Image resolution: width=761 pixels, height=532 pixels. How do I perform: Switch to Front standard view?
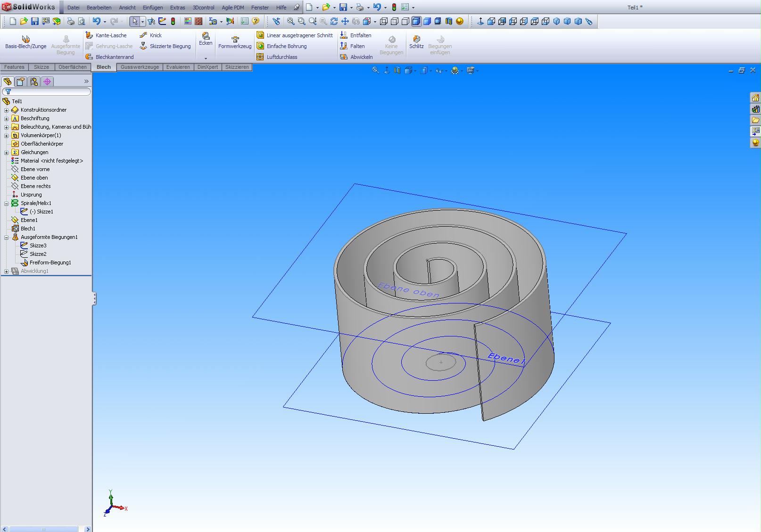pyautogui.click(x=491, y=21)
